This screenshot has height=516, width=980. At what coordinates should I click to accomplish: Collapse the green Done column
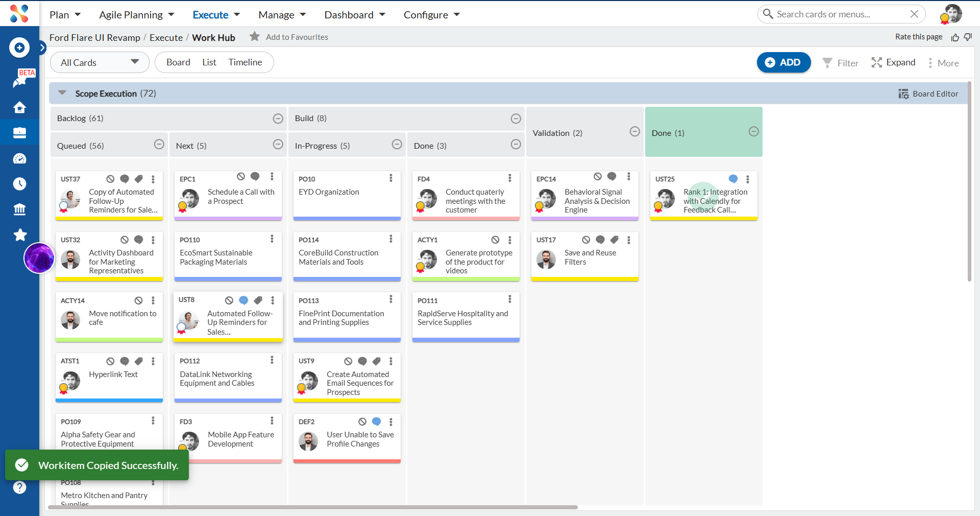pyautogui.click(x=754, y=131)
